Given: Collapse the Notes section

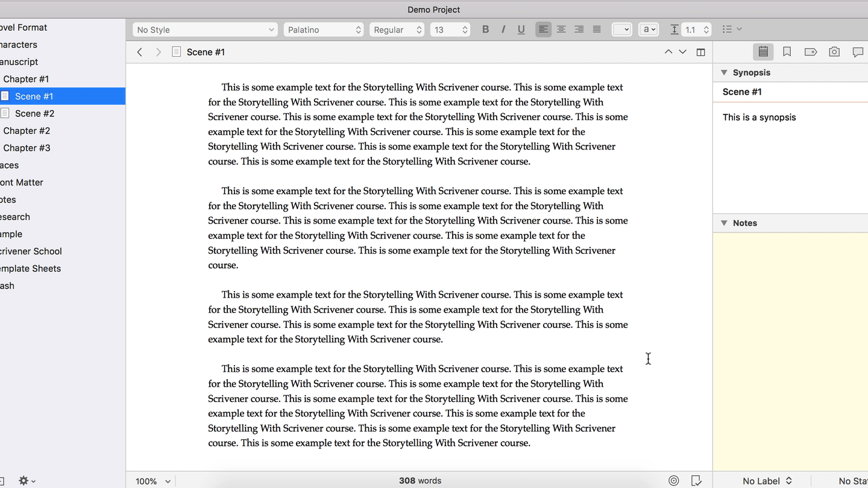Looking at the screenshot, I should click(724, 223).
